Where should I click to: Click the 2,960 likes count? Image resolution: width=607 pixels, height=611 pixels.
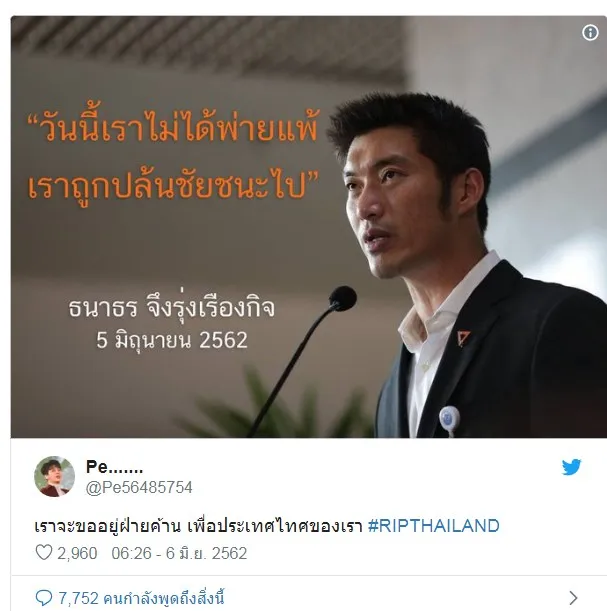click(77, 553)
